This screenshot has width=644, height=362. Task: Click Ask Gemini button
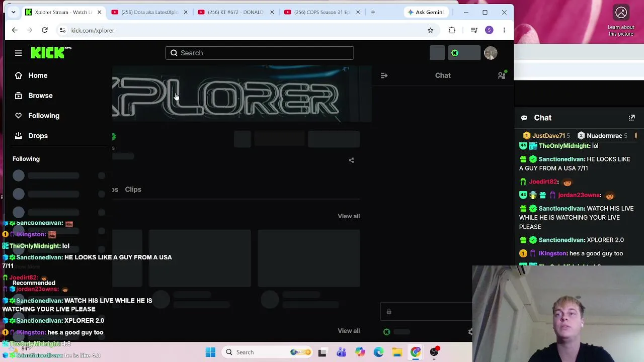tap(426, 12)
